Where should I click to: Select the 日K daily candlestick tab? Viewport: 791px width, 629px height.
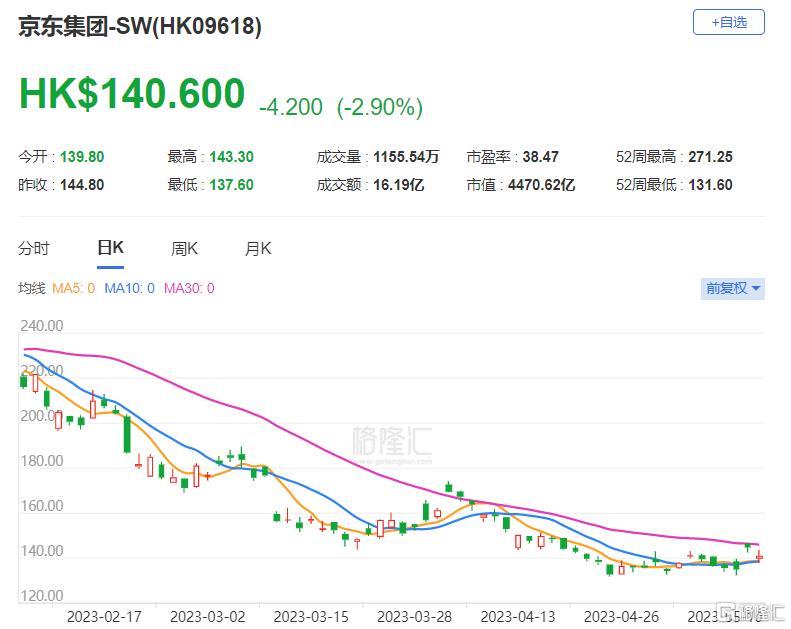pos(110,248)
